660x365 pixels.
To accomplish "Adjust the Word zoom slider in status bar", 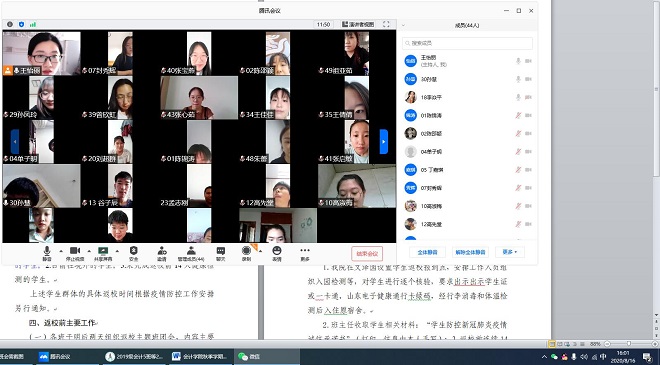I will click(628, 344).
